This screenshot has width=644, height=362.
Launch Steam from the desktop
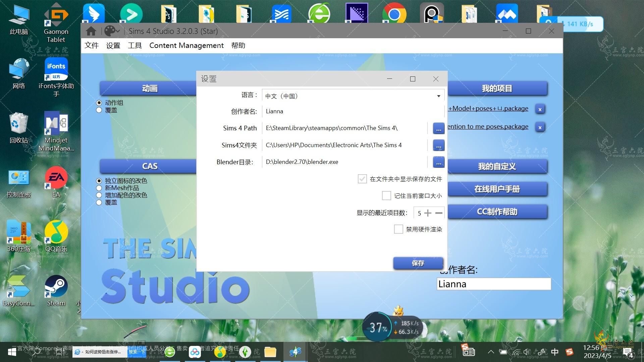click(x=56, y=291)
